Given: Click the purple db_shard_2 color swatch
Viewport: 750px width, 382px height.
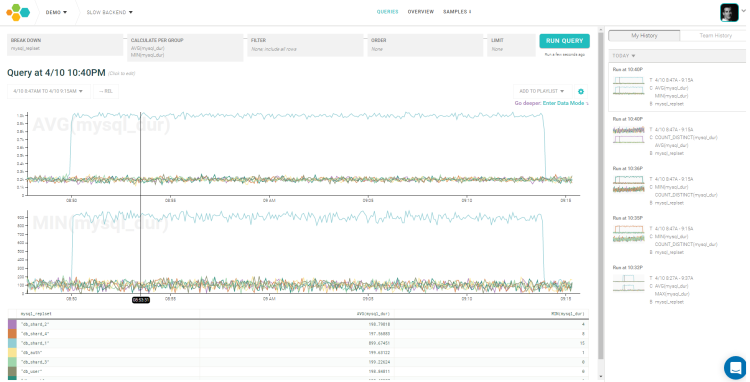Looking at the screenshot, I should (x=12, y=325).
